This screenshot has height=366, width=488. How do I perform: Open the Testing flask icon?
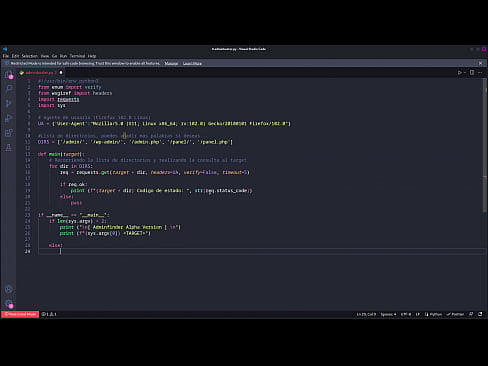coord(9,147)
